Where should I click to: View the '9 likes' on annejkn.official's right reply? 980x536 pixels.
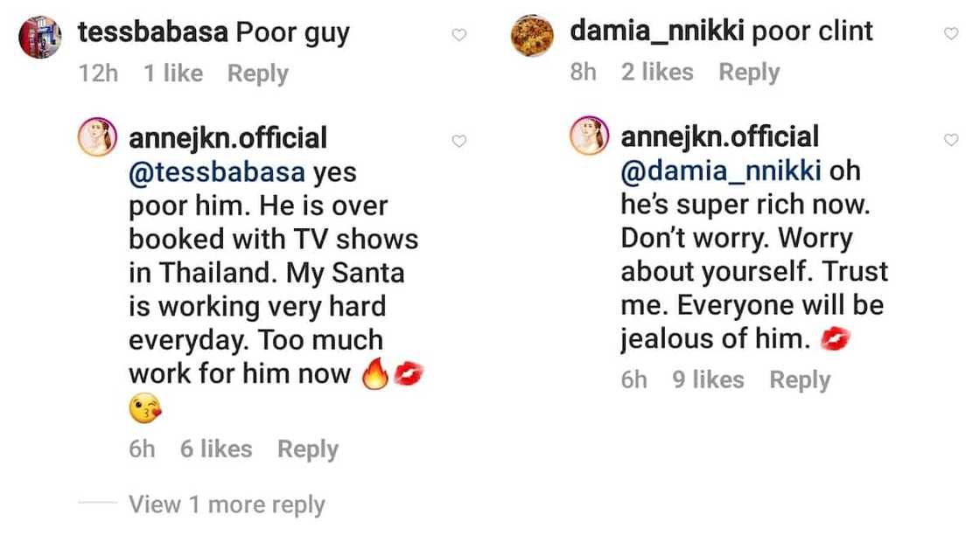click(x=709, y=379)
